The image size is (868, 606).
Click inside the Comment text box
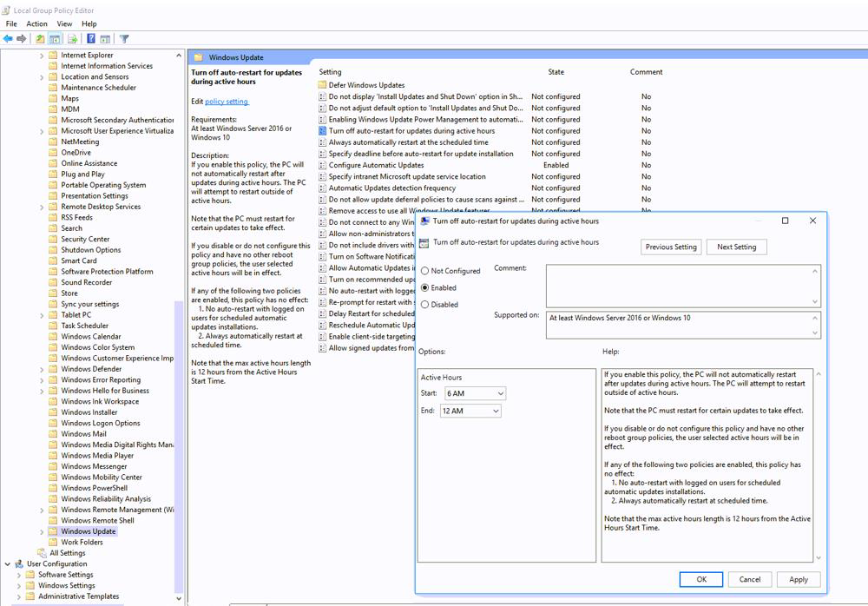click(677, 285)
